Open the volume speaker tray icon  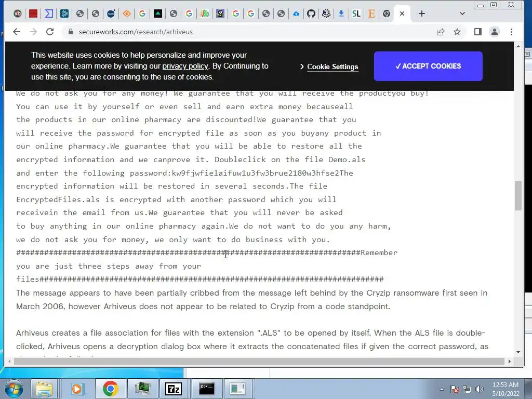coord(479,389)
